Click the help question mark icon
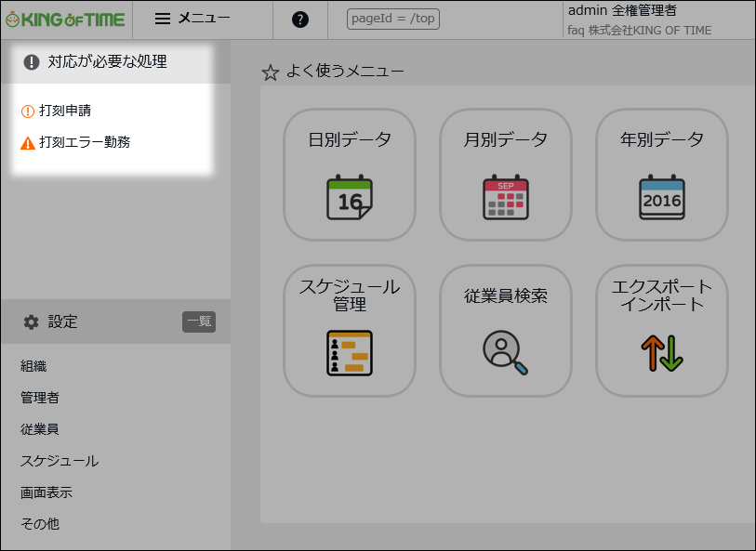 click(x=300, y=20)
